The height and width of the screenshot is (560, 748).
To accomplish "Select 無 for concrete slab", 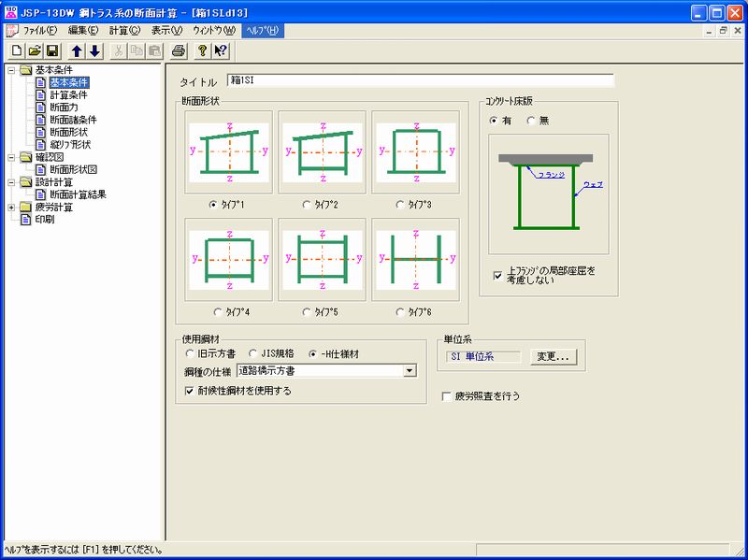I will click(532, 121).
